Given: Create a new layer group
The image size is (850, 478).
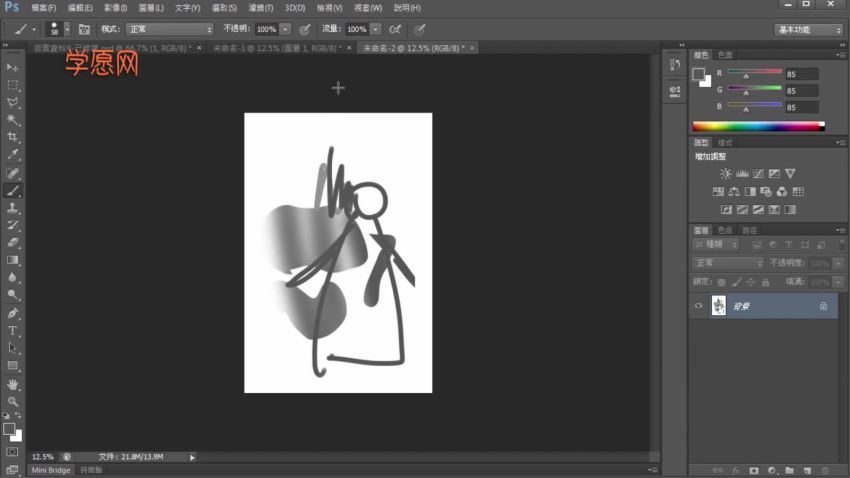Looking at the screenshot, I should point(789,470).
